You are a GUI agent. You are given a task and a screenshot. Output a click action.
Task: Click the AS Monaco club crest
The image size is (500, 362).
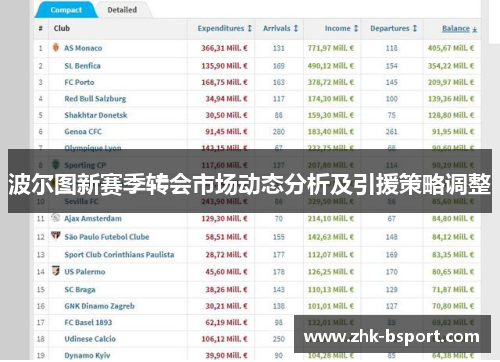tap(56, 47)
